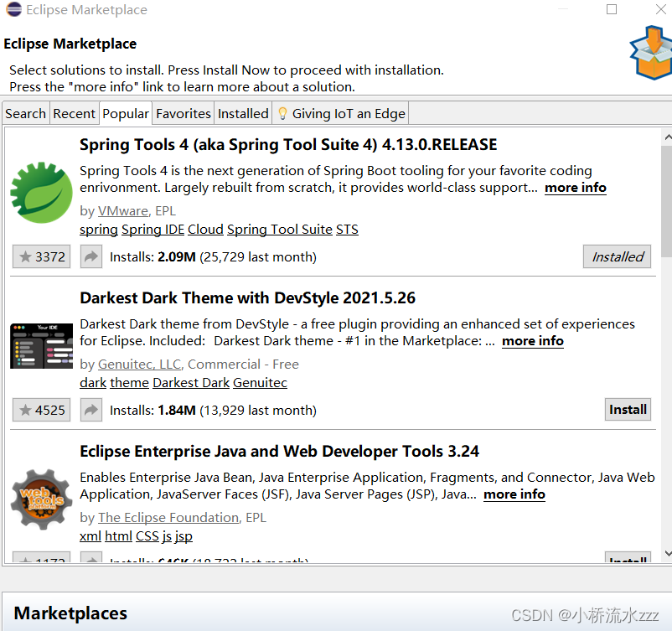Click the Darkest Dark Theme with DevStyle title
The width and height of the screenshot is (672, 631).
248,298
